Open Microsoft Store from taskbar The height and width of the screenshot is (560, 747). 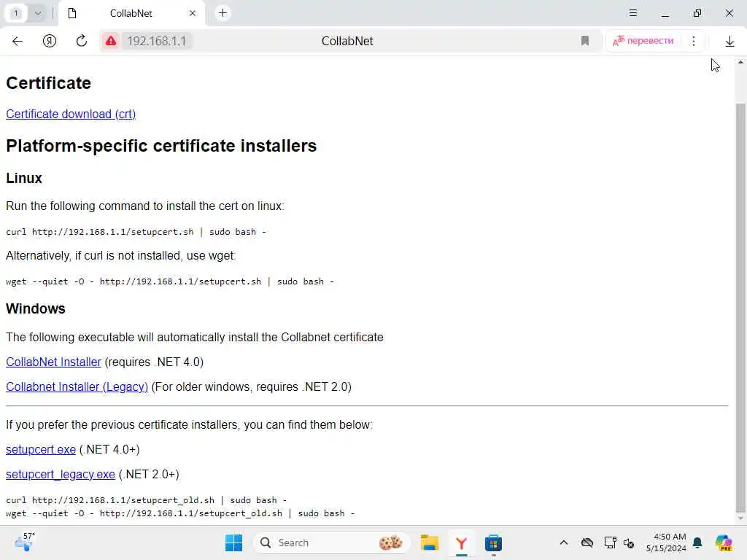[493, 542]
